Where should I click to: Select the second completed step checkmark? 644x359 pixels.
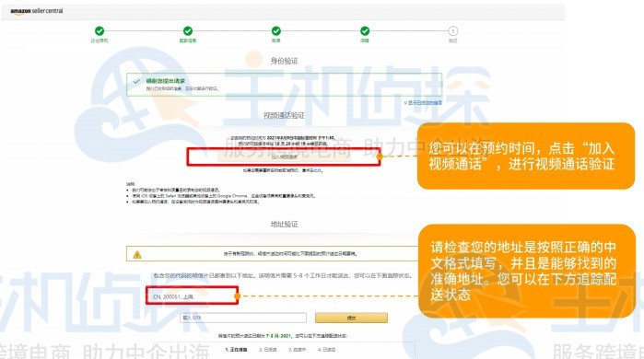[188, 30]
